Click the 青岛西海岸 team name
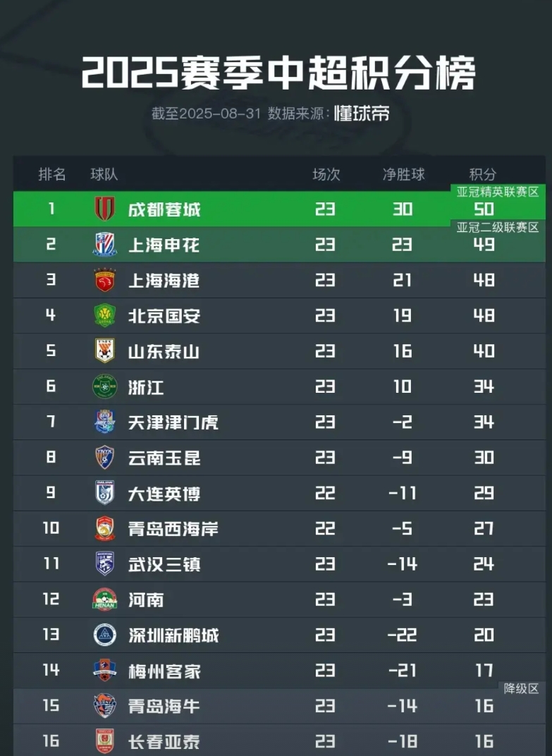The image size is (552, 756). pos(173,528)
